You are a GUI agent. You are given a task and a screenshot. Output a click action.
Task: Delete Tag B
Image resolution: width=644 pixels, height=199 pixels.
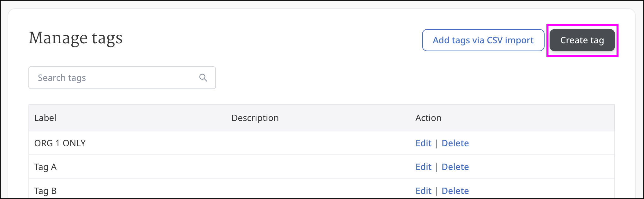455,191
